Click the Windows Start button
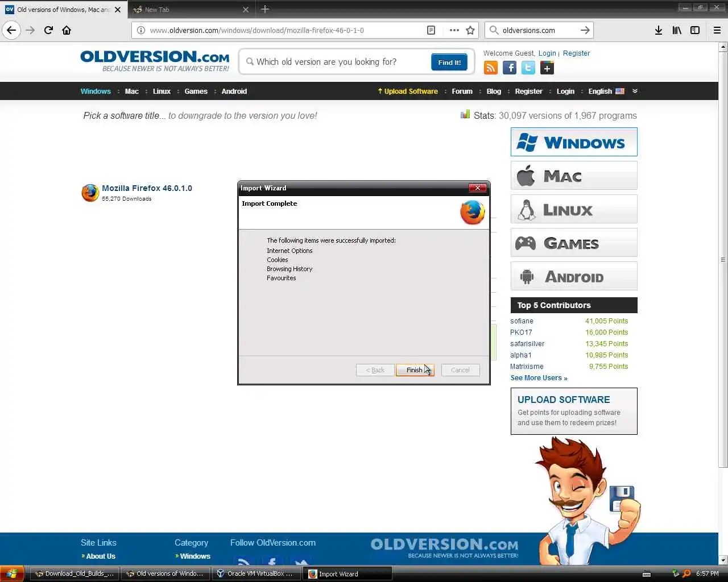 tap(12, 573)
